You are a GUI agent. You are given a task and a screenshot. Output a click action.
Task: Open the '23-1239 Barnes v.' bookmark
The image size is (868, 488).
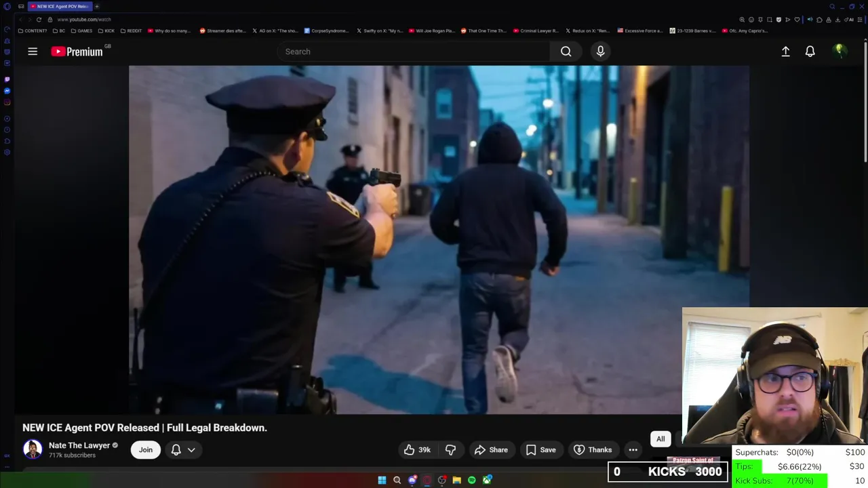692,30
